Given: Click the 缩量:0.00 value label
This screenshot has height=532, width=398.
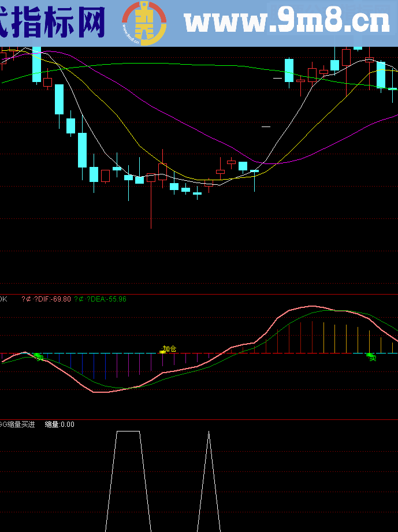Looking at the screenshot, I should (59, 425).
